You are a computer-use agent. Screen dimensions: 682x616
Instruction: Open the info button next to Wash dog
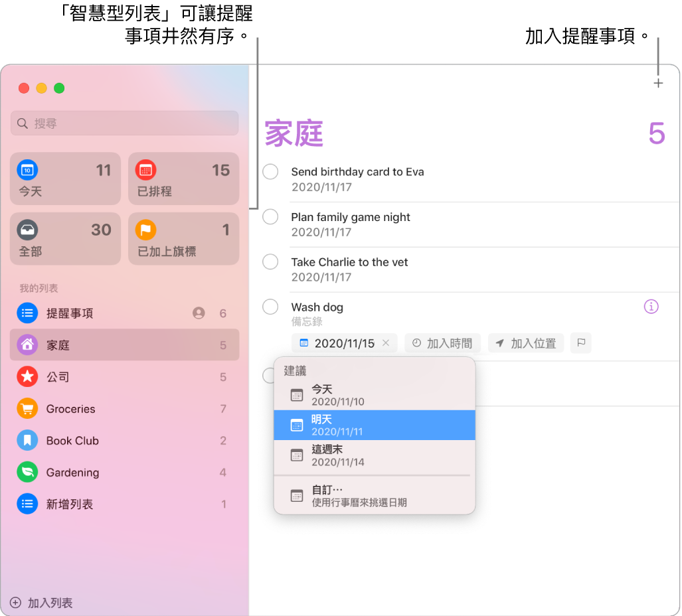(651, 307)
